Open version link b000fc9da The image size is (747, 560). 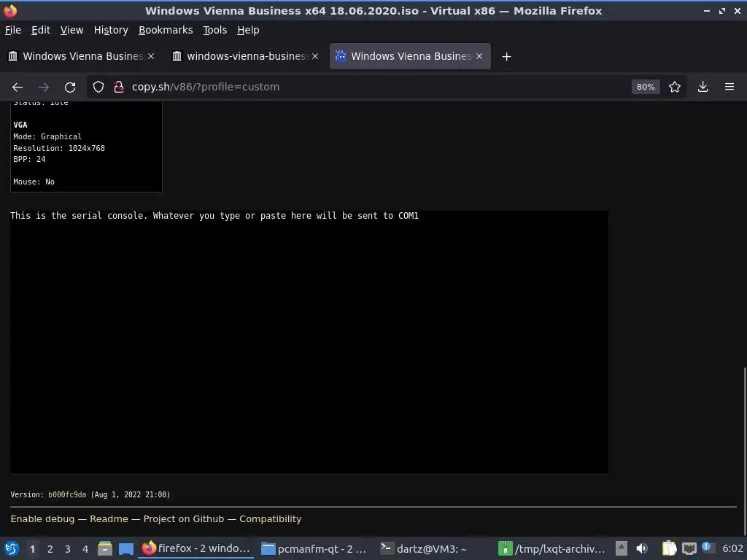click(67, 495)
